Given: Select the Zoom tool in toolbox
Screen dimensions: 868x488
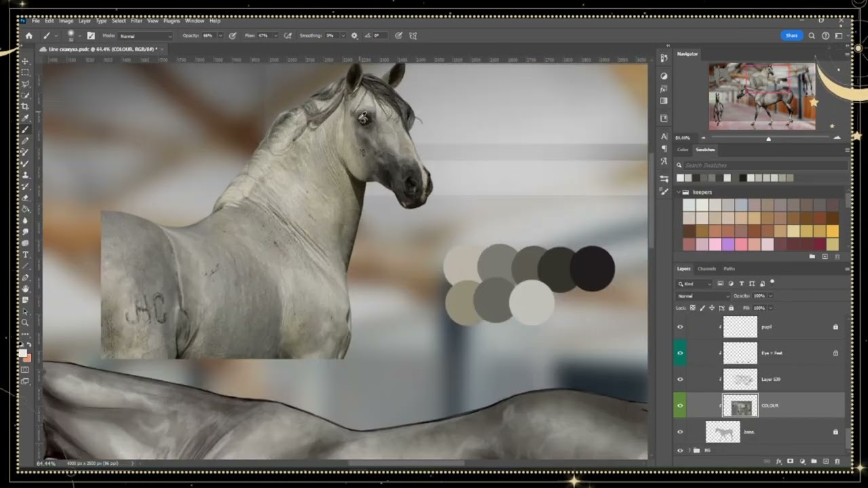Looking at the screenshot, I should pos(26,323).
